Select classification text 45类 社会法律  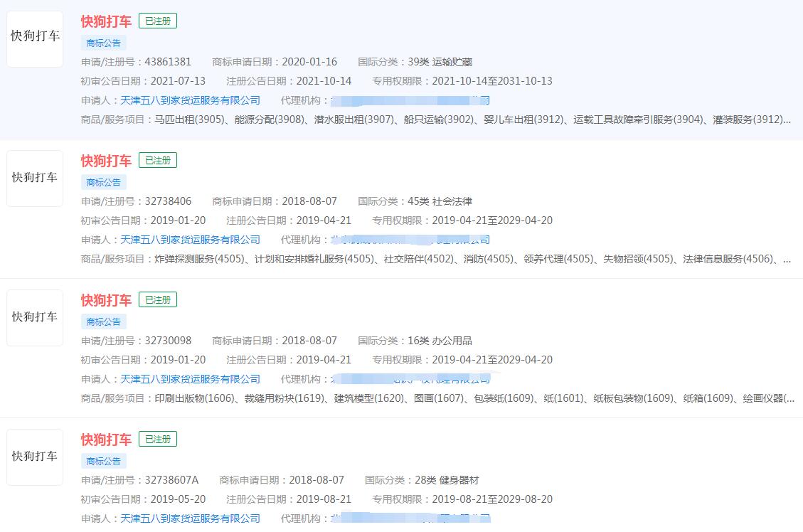coord(440,201)
